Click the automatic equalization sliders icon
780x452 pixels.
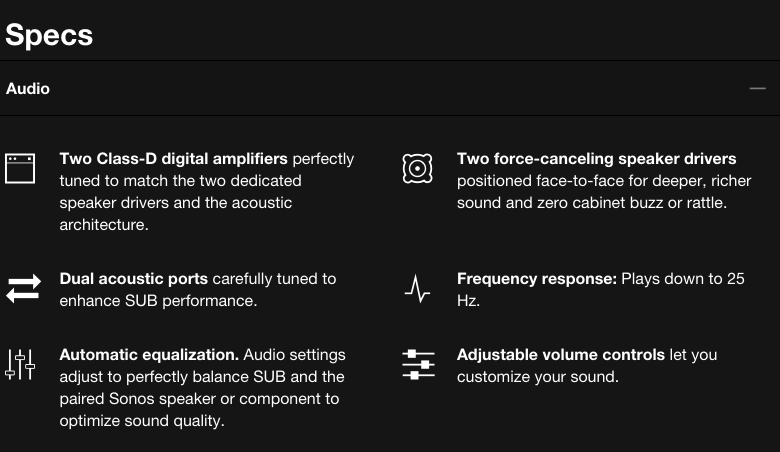20,364
